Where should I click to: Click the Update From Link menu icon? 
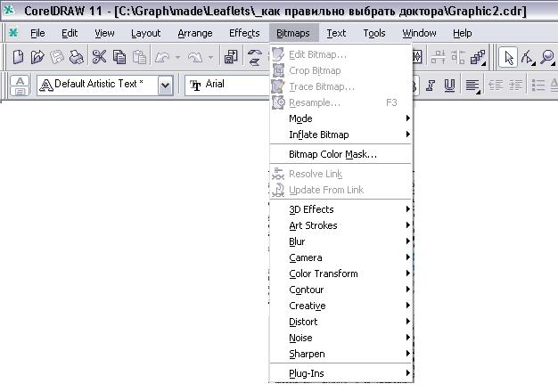point(278,190)
